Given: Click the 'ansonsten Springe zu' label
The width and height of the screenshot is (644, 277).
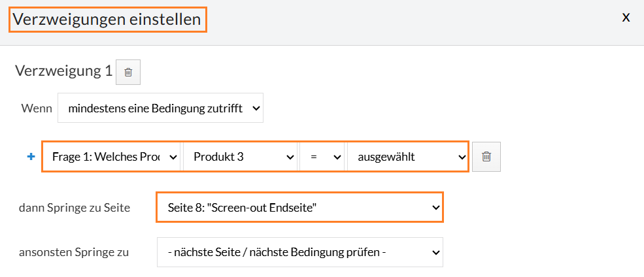Looking at the screenshot, I should click(x=74, y=252).
